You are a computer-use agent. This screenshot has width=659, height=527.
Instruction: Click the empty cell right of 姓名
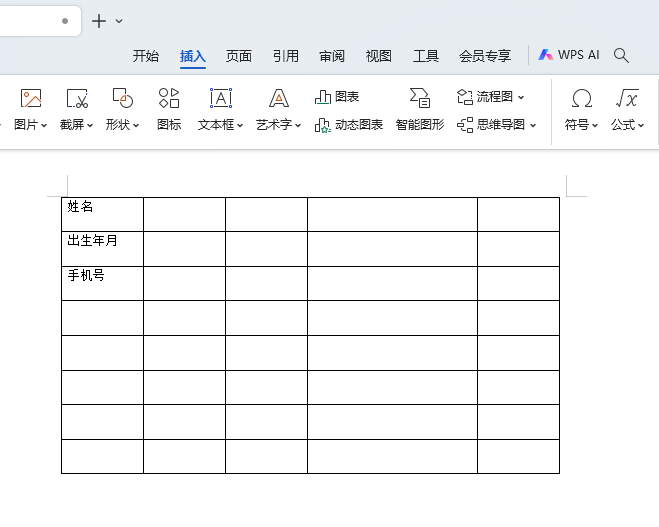[x=185, y=214]
